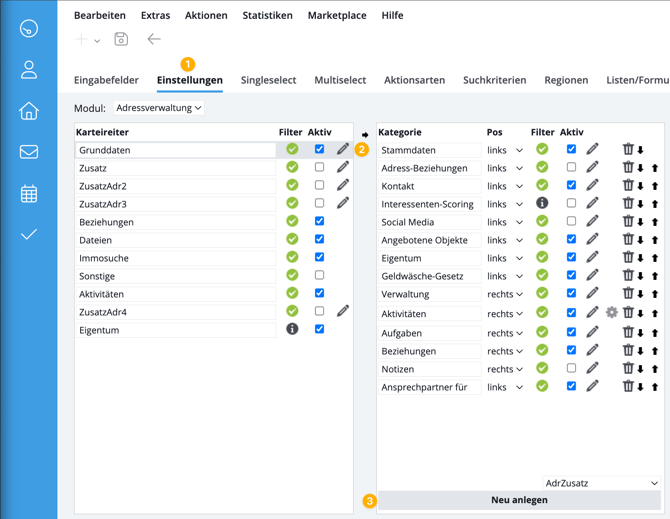Screen dimensions: 670x519
Task: Open gear settings for Aktivitäten category
Action: pos(612,313)
